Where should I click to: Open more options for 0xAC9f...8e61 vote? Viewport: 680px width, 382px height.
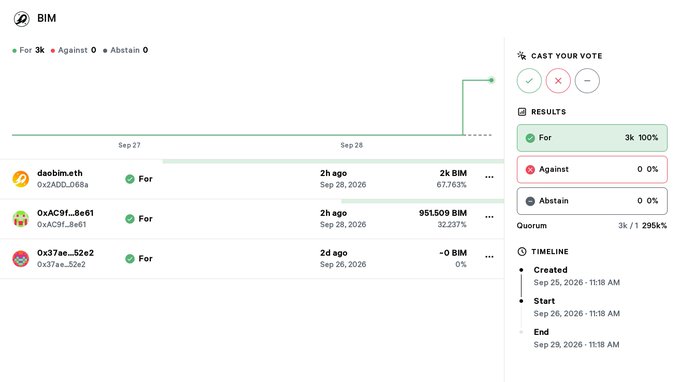point(489,217)
